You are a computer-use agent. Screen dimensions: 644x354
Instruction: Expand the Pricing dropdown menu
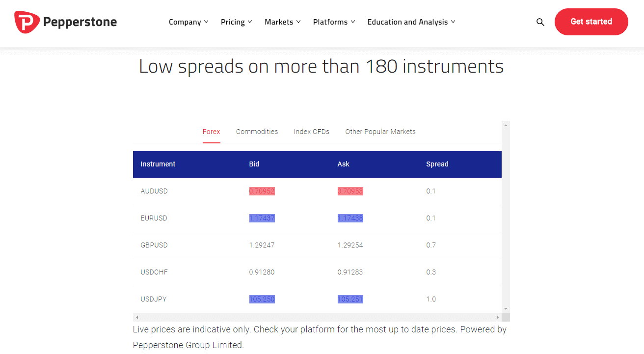(x=237, y=22)
